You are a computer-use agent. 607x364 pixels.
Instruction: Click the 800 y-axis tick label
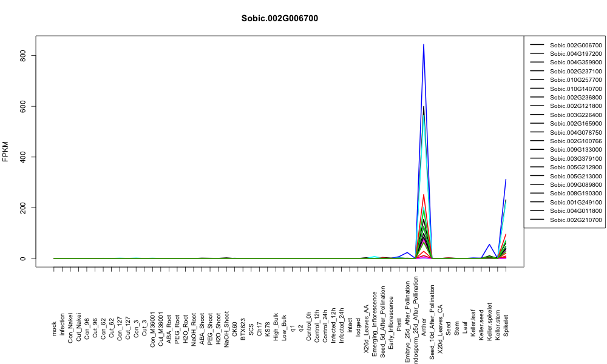tap(22, 56)
